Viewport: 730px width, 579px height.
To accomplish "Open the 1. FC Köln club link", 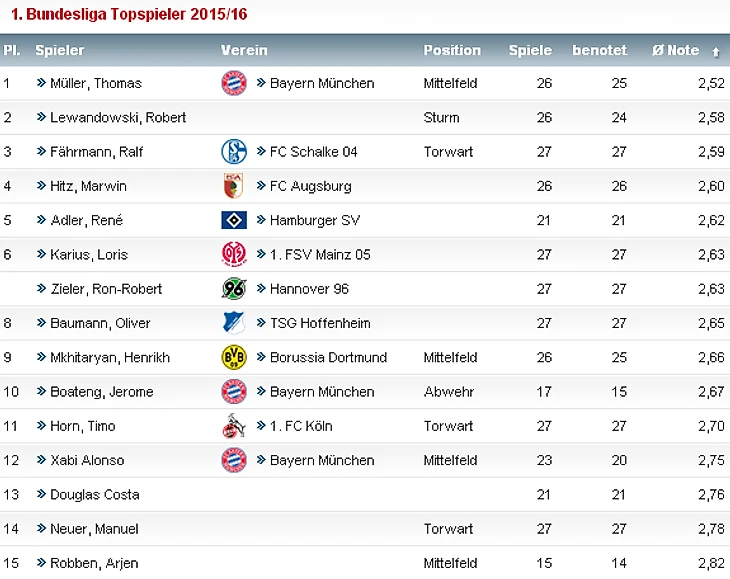I will [301, 426].
